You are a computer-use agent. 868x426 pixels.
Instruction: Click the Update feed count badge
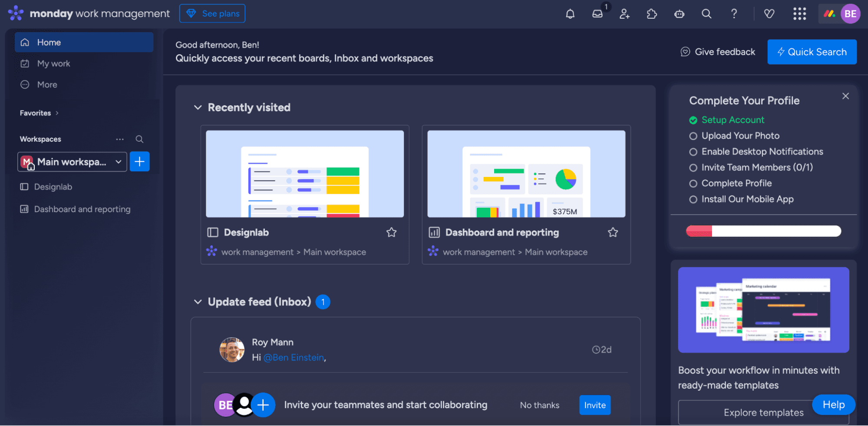(x=323, y=302)
